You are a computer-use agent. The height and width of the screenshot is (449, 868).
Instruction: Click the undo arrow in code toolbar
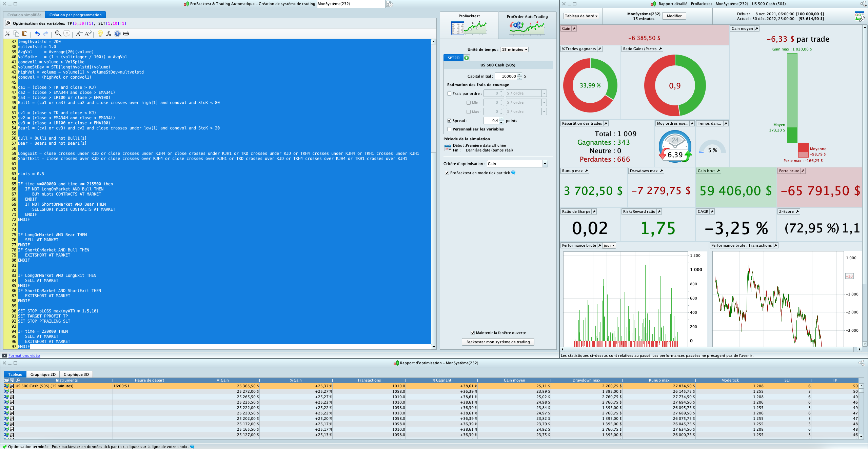[x=37, y=34]
